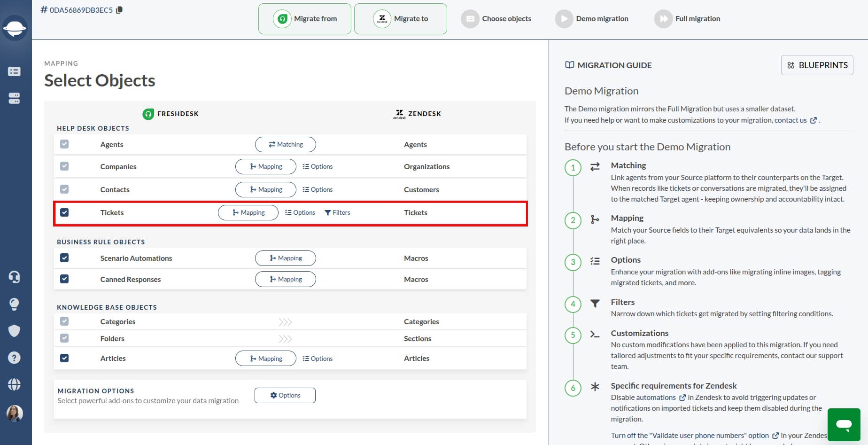Open the headset support sidebar icon
Screen dimensions: 868x445
(x=14, y=277)
